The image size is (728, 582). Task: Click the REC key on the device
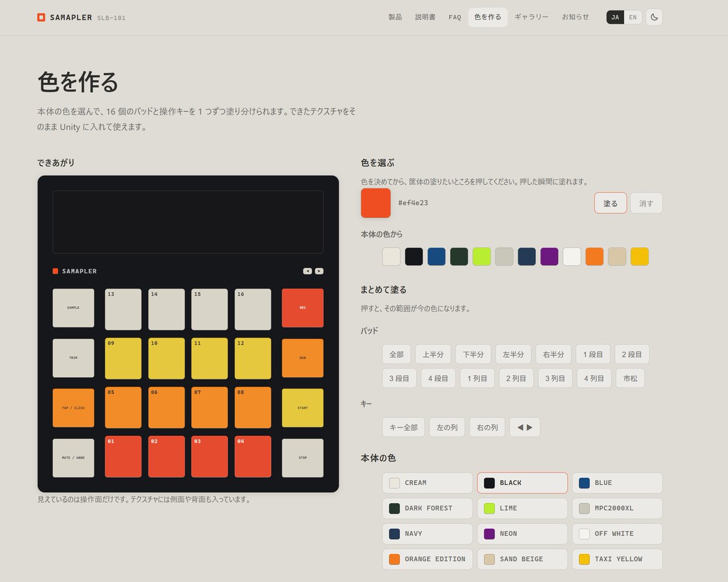pyautogui.click(x=303, y=308)
